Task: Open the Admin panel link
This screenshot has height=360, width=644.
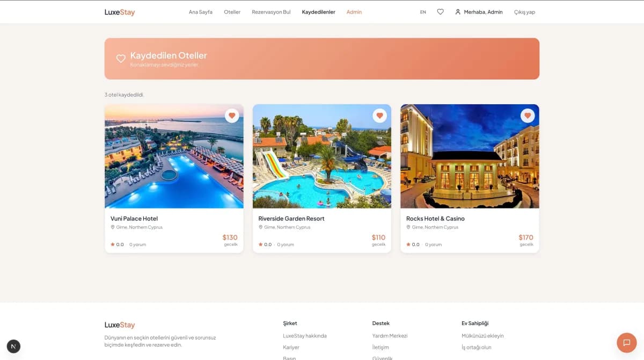Action: pyautogui.click(x=354, y=12)
